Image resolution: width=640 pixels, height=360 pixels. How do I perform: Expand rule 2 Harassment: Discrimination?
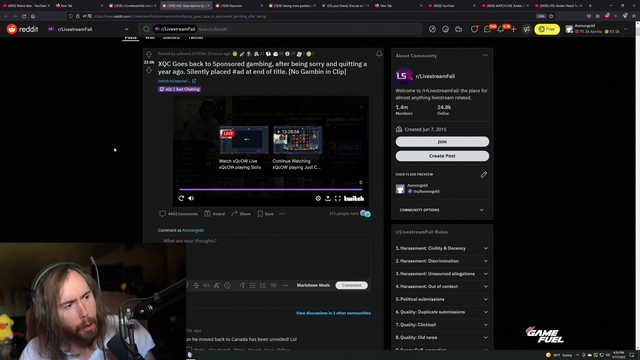(x=442, y=261)
